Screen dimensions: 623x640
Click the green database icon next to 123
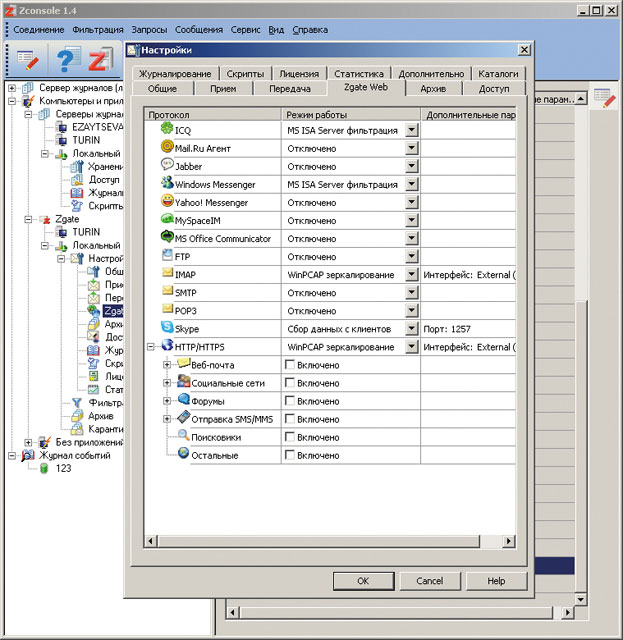[x=44, y=468]
